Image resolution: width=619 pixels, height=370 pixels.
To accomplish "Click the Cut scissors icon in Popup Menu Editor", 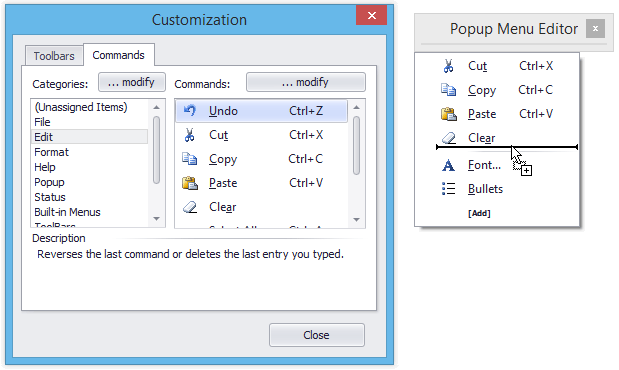I will tap(448, 66).
